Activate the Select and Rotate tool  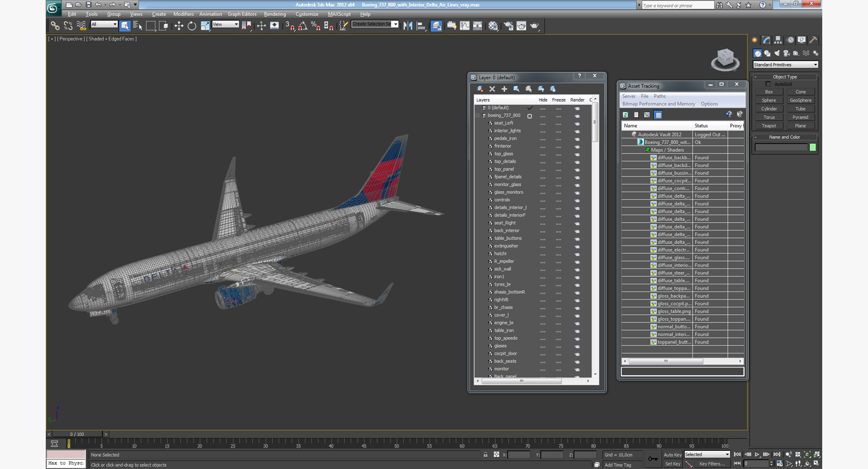(x=192, y=25)
